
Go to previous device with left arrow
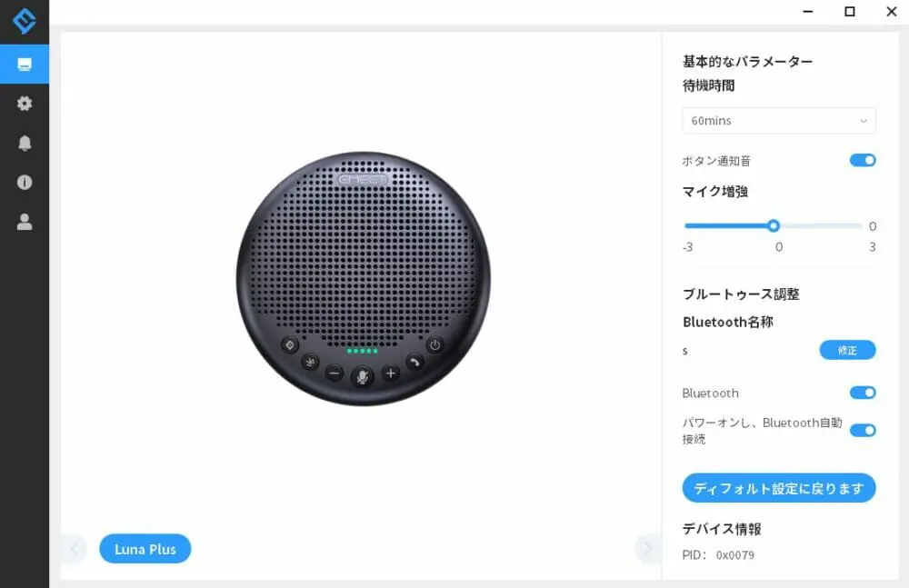click(75, 549)
